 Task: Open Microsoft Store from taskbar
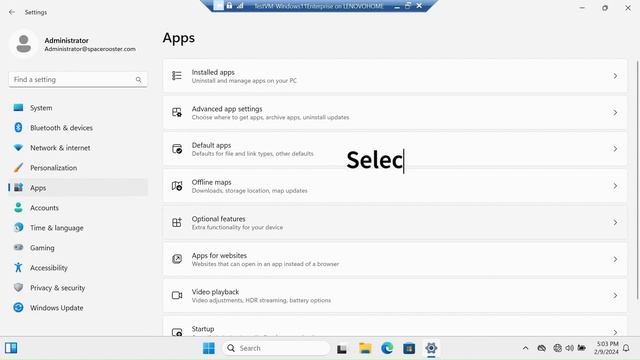tap(409, 348)
